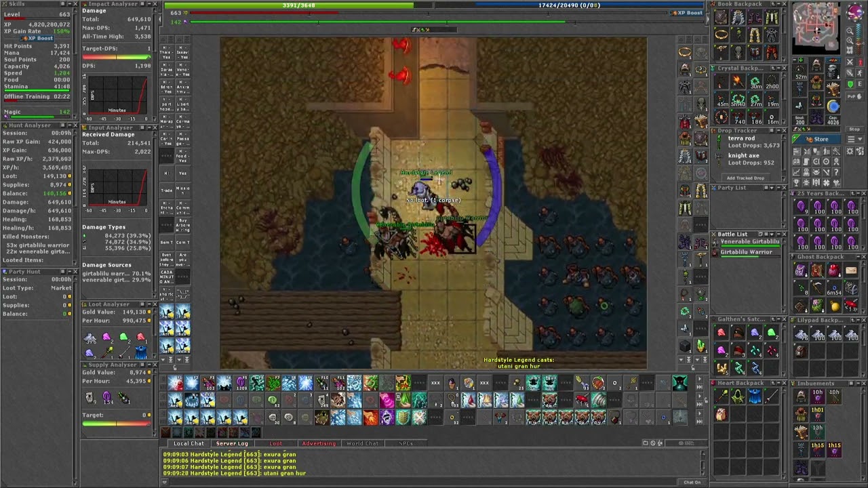This screenshot has height=488, width=868.
Task: Switch to the Advertising tab
Action: coord(319,443)
